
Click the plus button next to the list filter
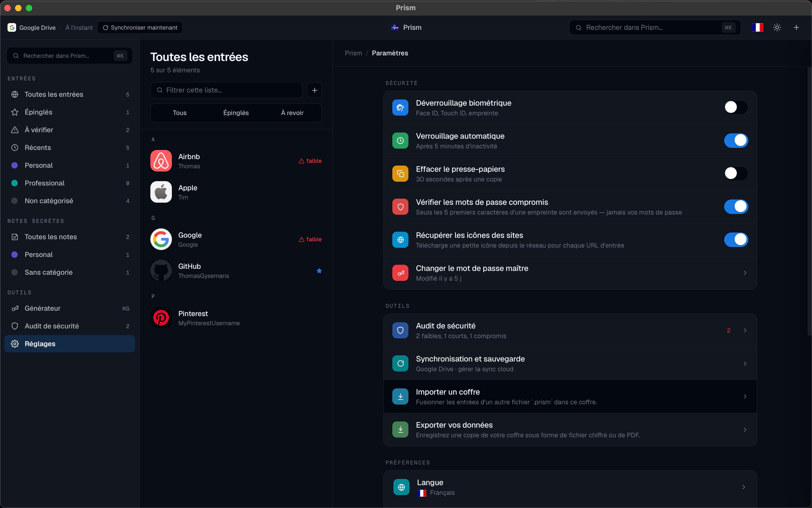coord(314,90)
